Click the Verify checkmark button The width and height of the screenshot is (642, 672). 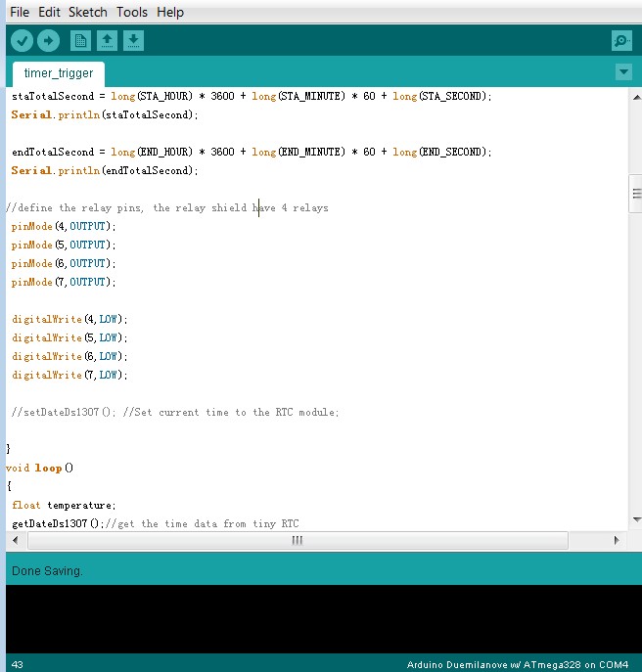pos(22,41)
